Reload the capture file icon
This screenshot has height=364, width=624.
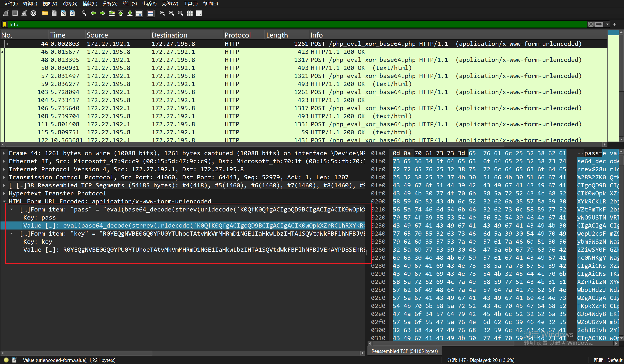point(72,13)
